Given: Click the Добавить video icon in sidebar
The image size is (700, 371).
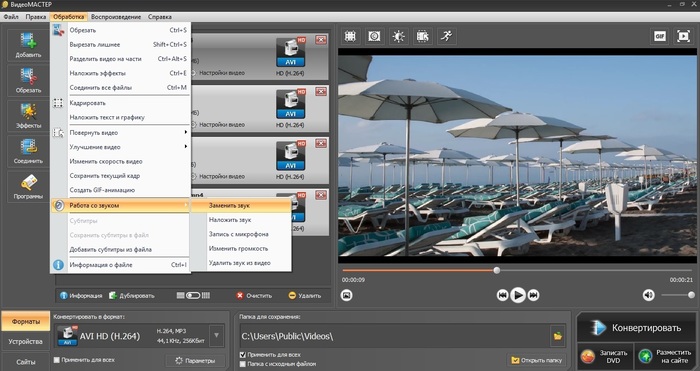Looking at the screenshot, I should pyautogui.click(x=28, y=45).
